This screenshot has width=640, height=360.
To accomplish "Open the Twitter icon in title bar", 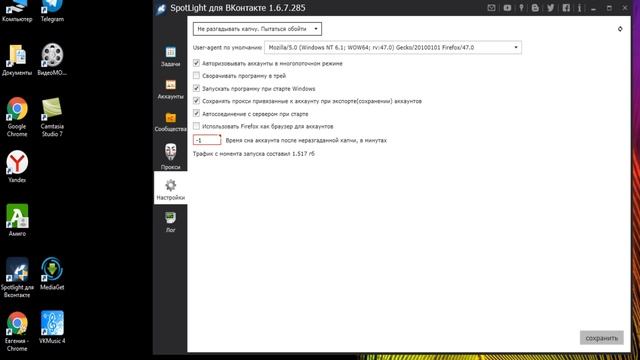I will [551, 8].
